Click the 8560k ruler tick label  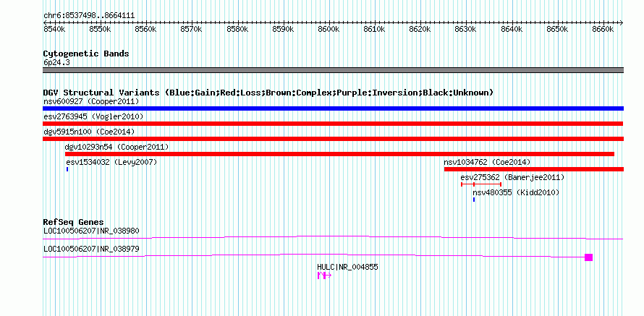pos(145,30)
